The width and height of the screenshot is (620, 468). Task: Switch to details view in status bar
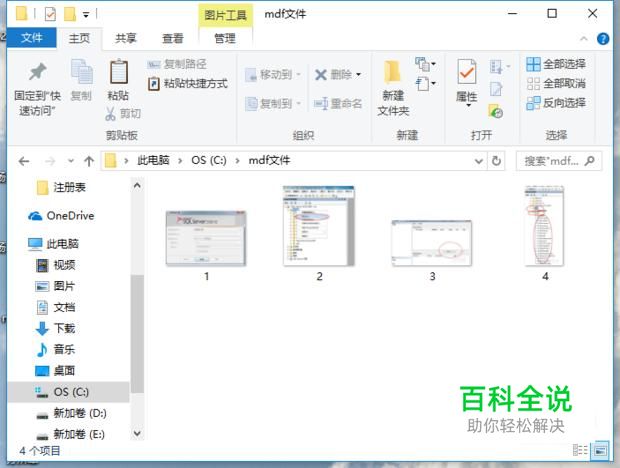(580, 450)
